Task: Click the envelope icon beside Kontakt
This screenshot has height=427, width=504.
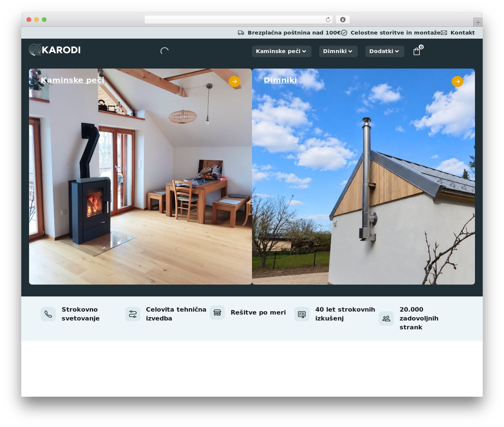Action: click(444, 33)
